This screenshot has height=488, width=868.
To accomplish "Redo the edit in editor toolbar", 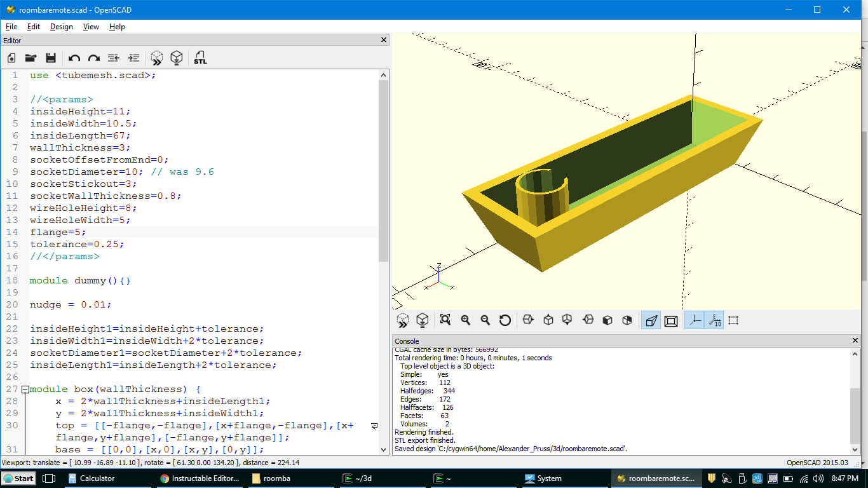I will (94, 58).
